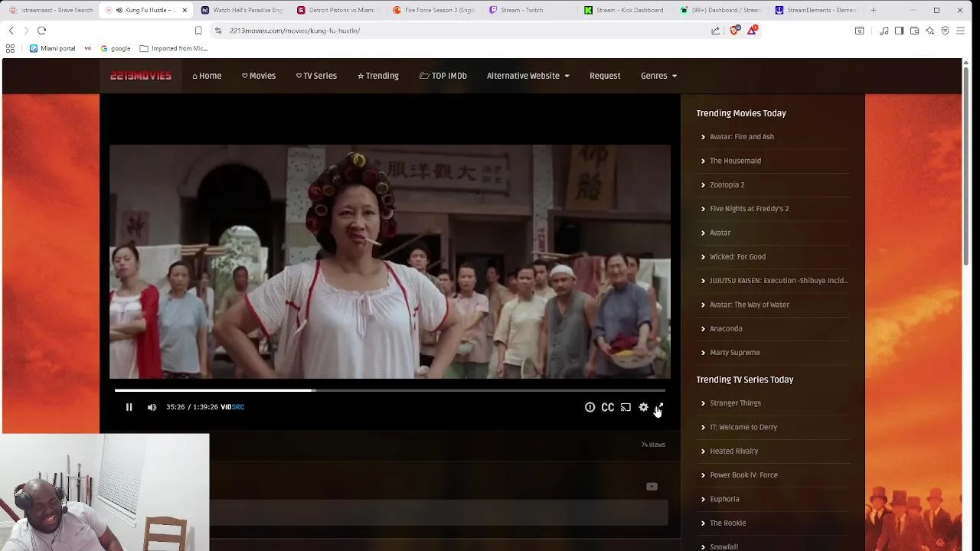
Task: Open the Request page link
Action: pos(605,76)
